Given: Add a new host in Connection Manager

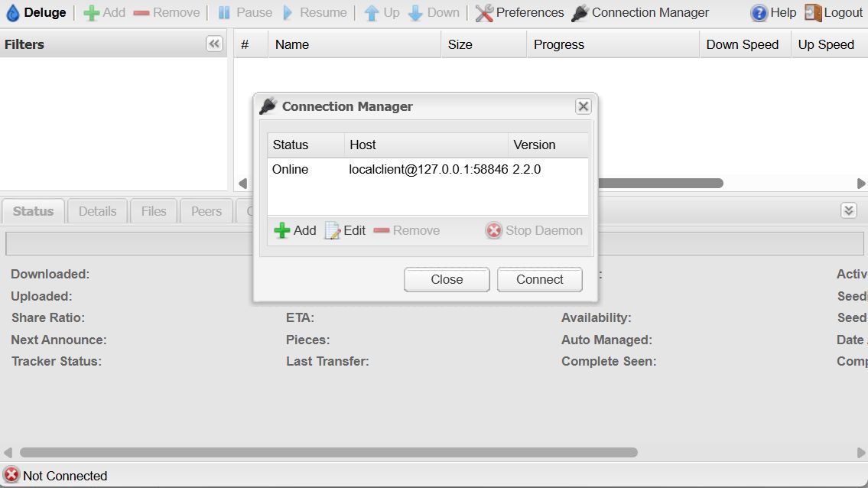Looking at the screenshot, I should [x=295, y=230].
